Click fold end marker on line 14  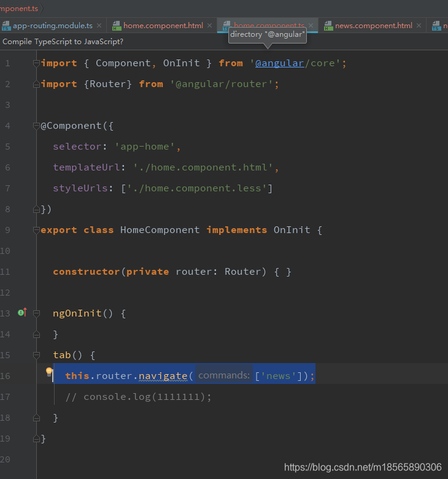36,334
